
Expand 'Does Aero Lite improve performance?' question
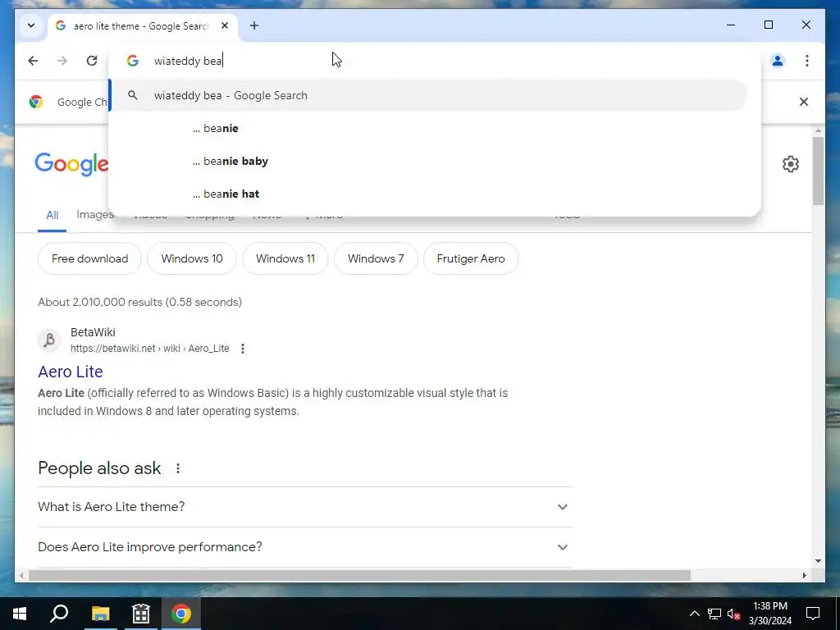click(305, 547)
